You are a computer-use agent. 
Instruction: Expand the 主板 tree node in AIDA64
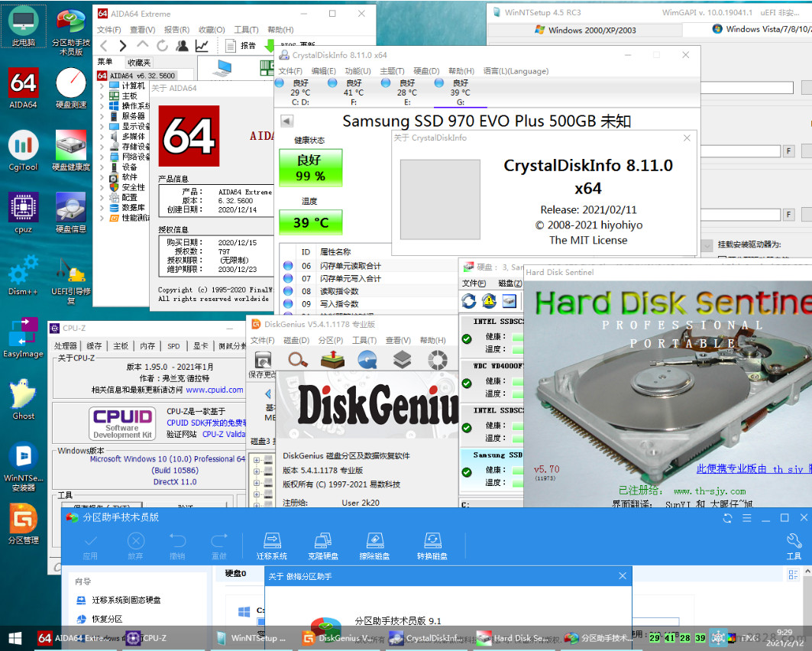(x=102, y=96)
